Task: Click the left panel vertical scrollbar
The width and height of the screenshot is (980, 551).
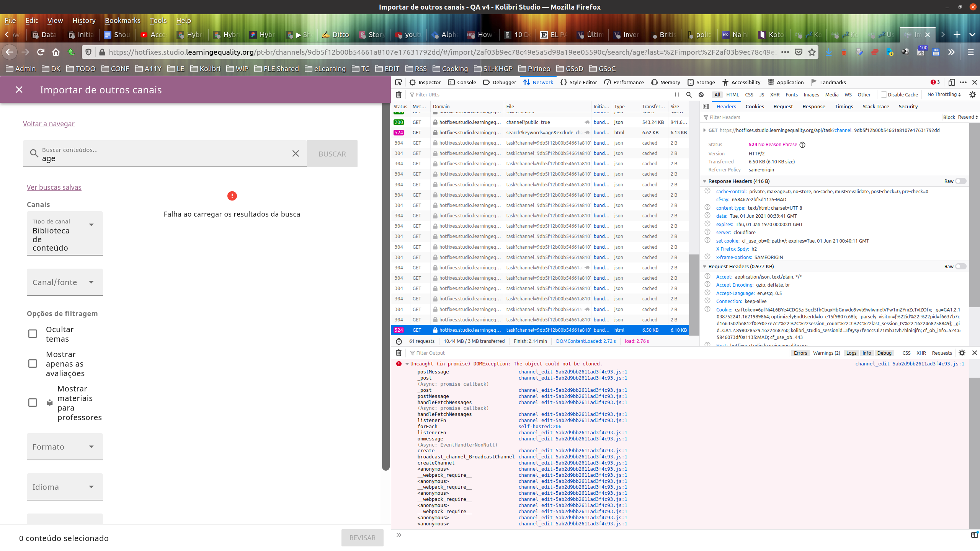Action: click(385, 287)
